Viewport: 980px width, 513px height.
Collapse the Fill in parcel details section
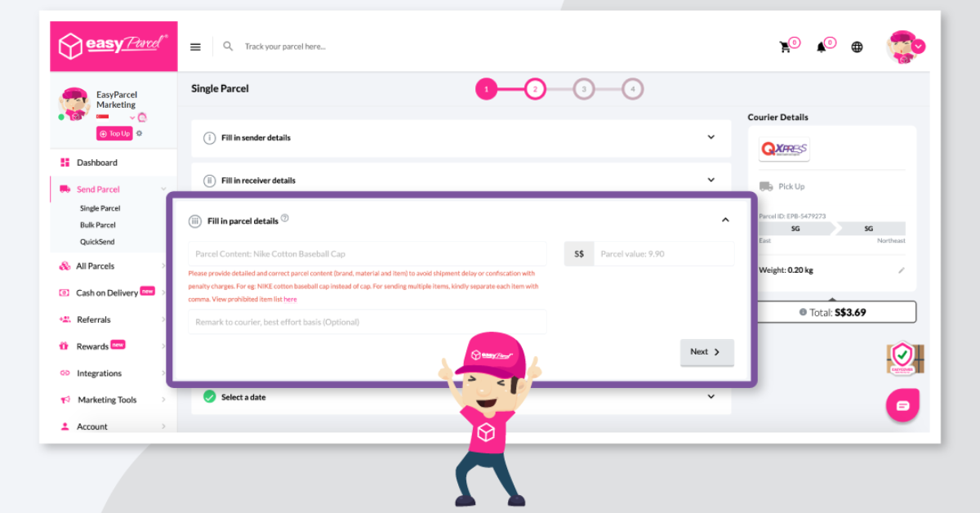[725, 220]
